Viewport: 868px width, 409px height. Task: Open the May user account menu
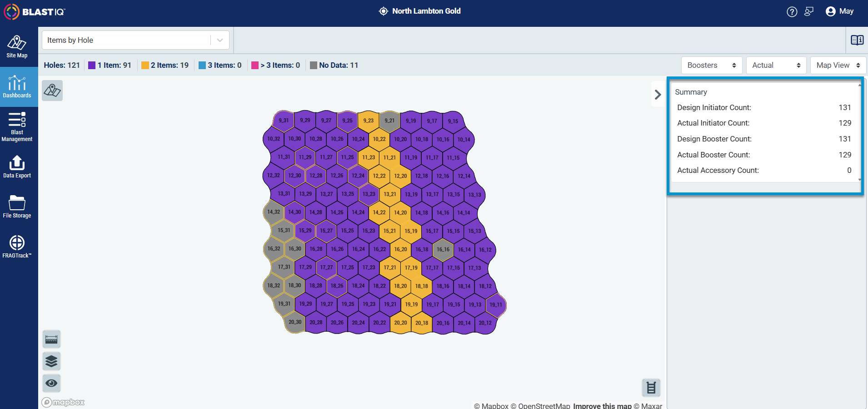pos(840,11)
